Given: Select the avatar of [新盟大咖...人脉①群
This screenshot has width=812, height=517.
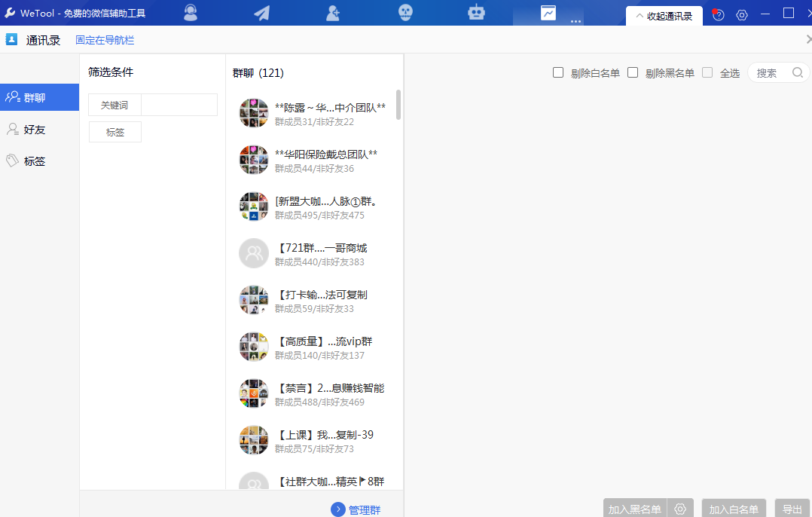Looking at the screenshot, I should (x=254, y=206).
